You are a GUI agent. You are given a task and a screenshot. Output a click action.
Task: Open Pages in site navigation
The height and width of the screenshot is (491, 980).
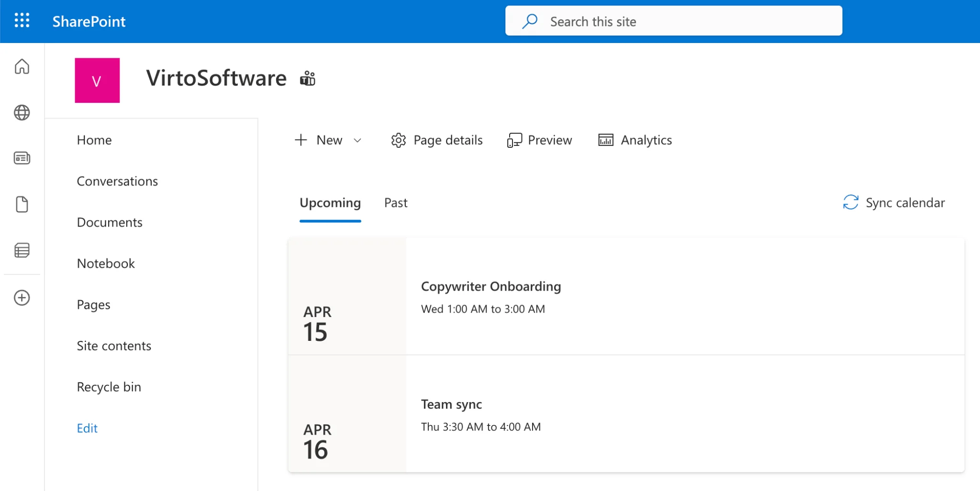[x=93, y=305]
